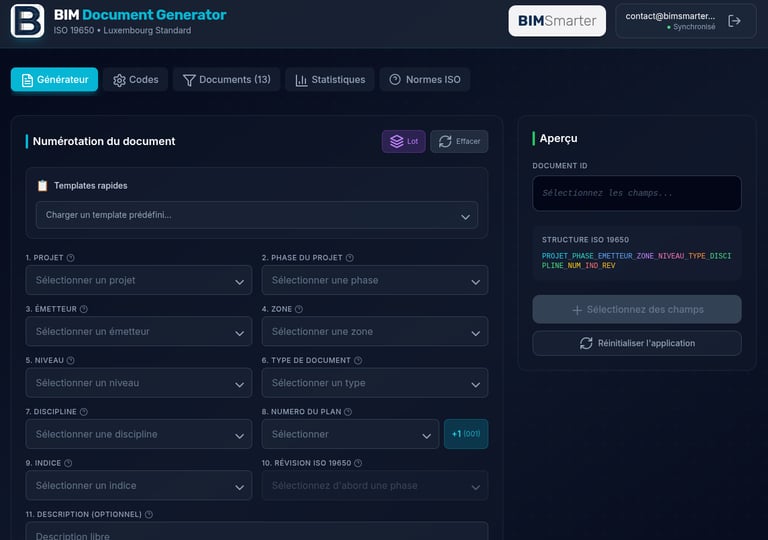
Task: Click help icon next to 4. ZONE
Action: pos(299,309)
